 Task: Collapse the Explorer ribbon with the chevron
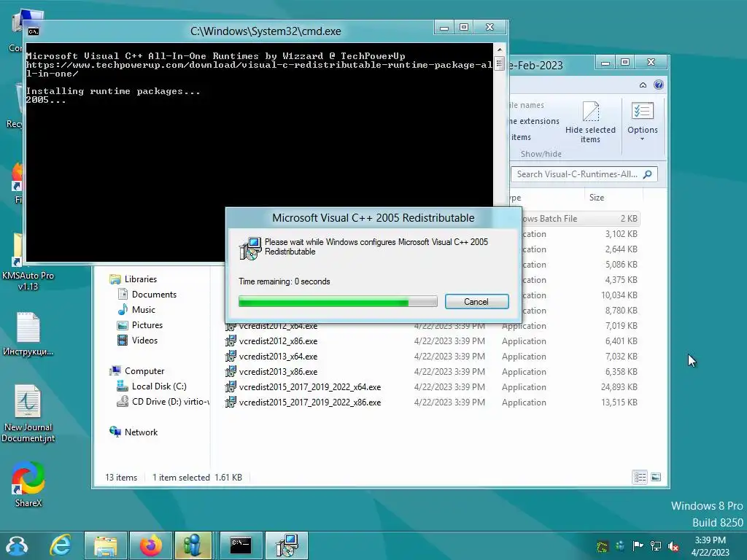pos(643,85)
